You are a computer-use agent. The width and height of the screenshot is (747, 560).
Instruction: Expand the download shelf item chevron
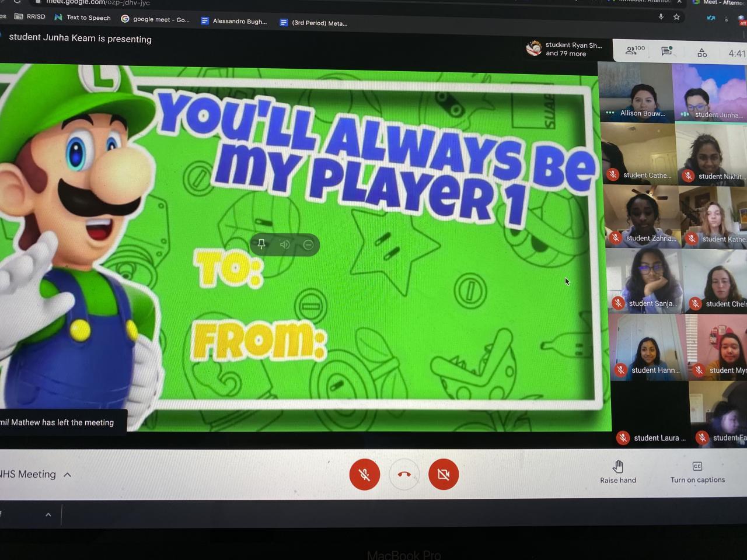tap(48, 514)
